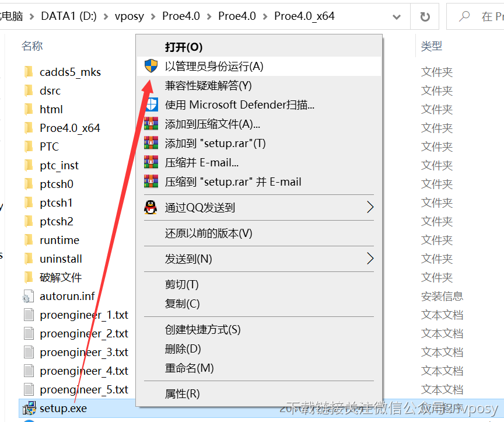Image resolution: width=504 pixels, height=422 pixels.
Task: Open the address bar history dropdown
Action: 396,16
